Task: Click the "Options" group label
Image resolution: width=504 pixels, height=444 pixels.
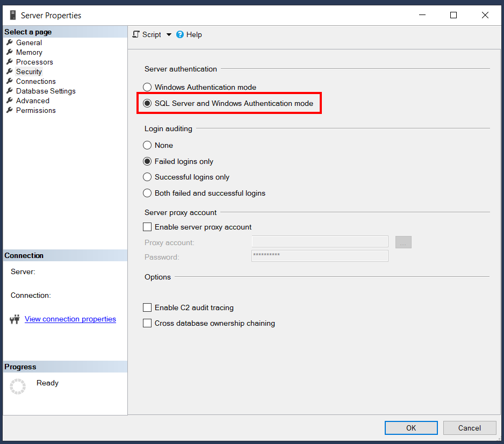Action: 158,277
